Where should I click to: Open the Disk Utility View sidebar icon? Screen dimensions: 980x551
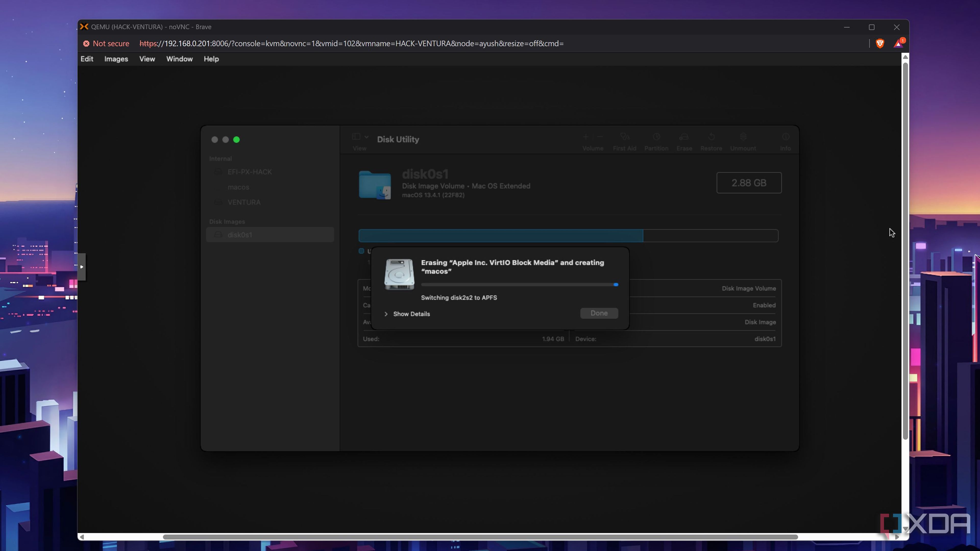click(356, 136)
